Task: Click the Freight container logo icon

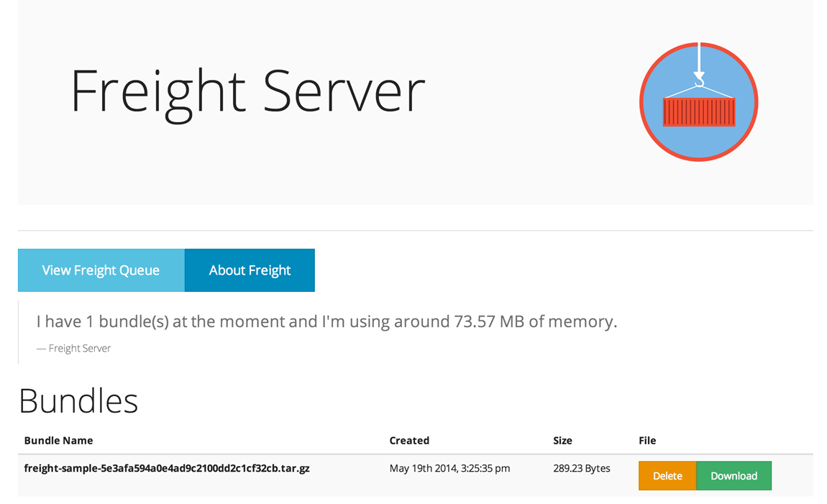Action: click(x=699, y=102)
